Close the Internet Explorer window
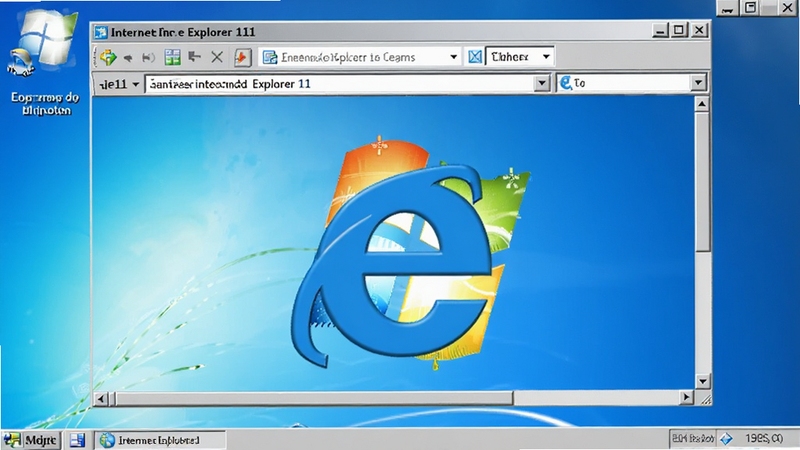The image size is (800, 450). tap(699, 30)
